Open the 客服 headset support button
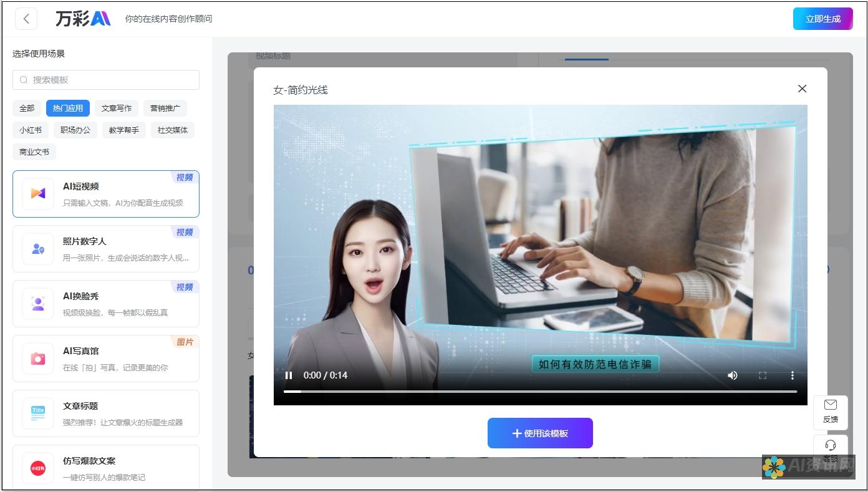 [x=831, y=451]
